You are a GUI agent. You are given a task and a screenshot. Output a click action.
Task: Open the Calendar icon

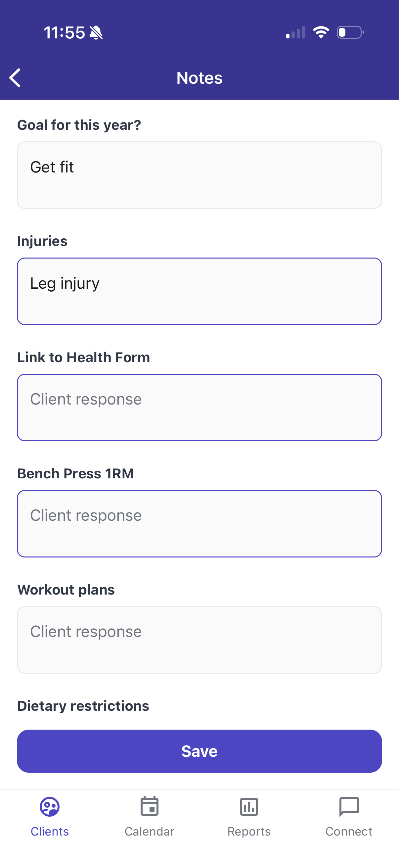tap(150, 806)
